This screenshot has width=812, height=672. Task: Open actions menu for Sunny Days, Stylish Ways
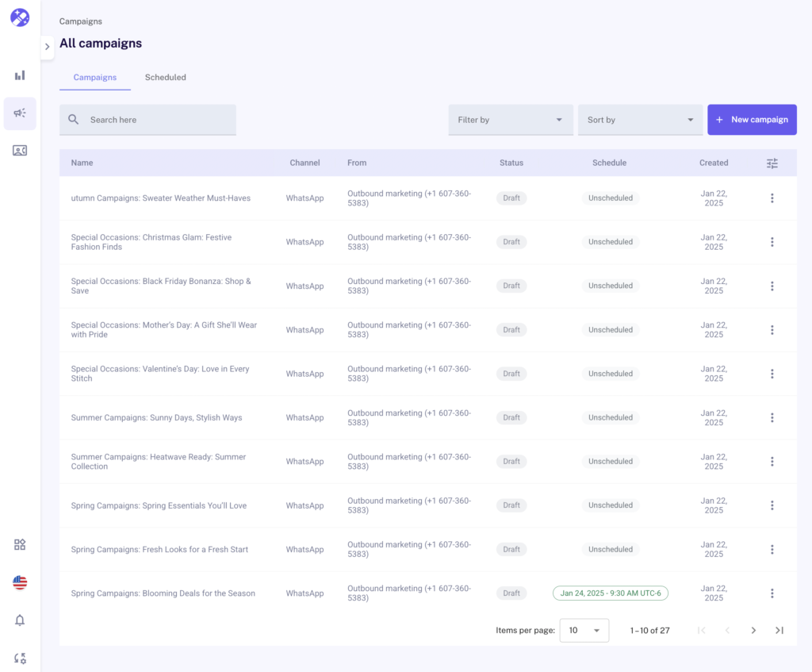[772, 418]
